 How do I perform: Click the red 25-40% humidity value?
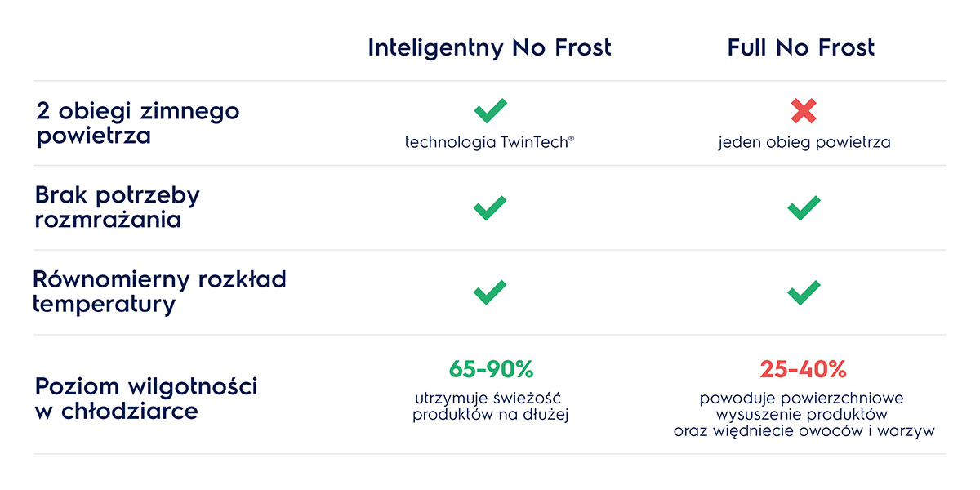pyautogui.click(x=804, y=369)
